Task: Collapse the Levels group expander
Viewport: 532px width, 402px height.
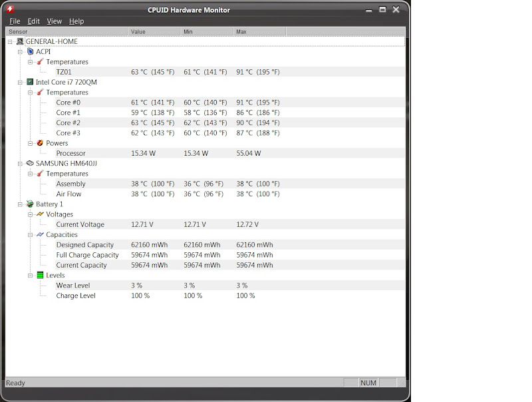Action: [30, 276]
